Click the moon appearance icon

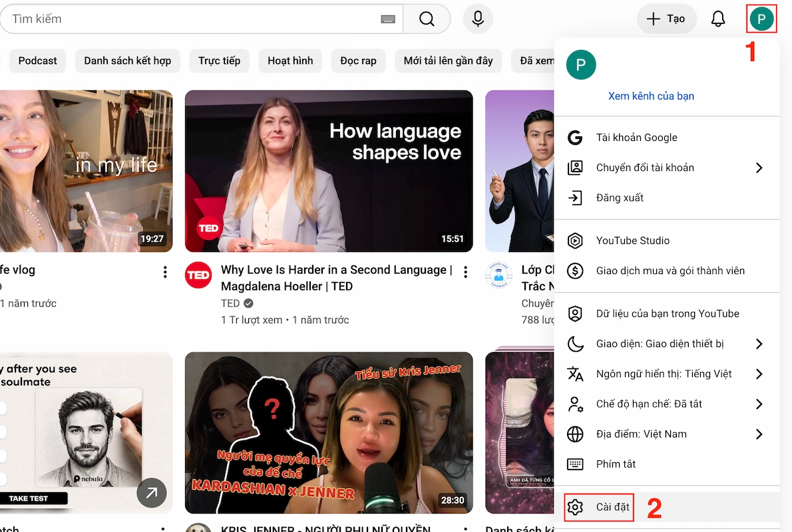(x=575, y=344)
